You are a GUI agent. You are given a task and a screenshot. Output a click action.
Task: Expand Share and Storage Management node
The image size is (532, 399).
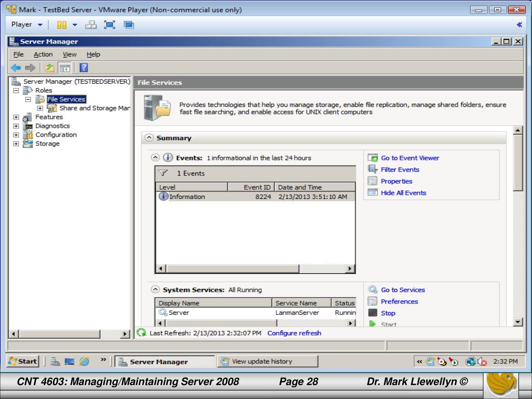point(40,108)
